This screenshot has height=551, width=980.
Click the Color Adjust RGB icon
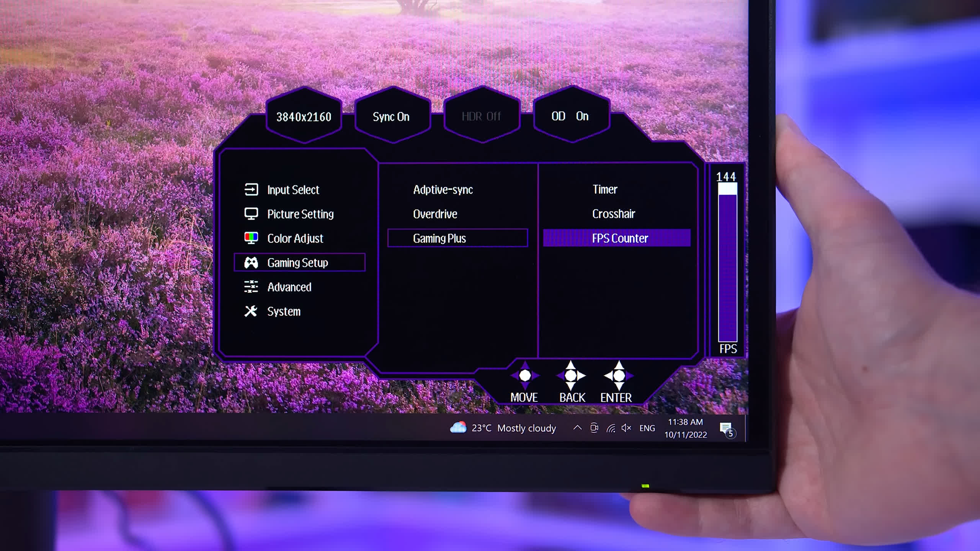251,238
